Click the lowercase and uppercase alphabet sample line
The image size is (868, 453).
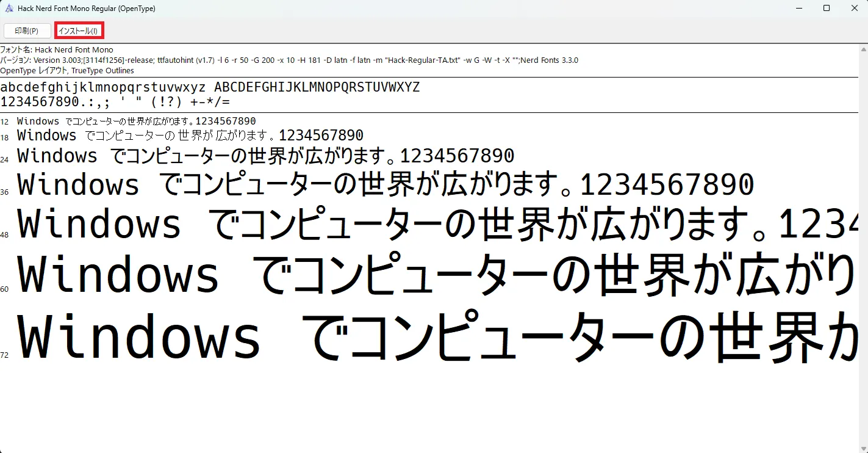pyautogui.click(x=210, y=87)
